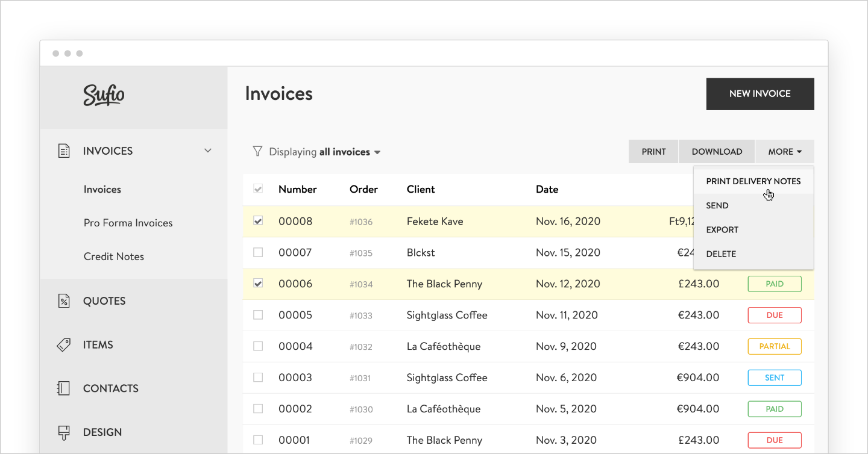Viewport: 868px width, 454px height.
Task: Select invoice 00005 checkbox
Action: (x=258, y=315)
